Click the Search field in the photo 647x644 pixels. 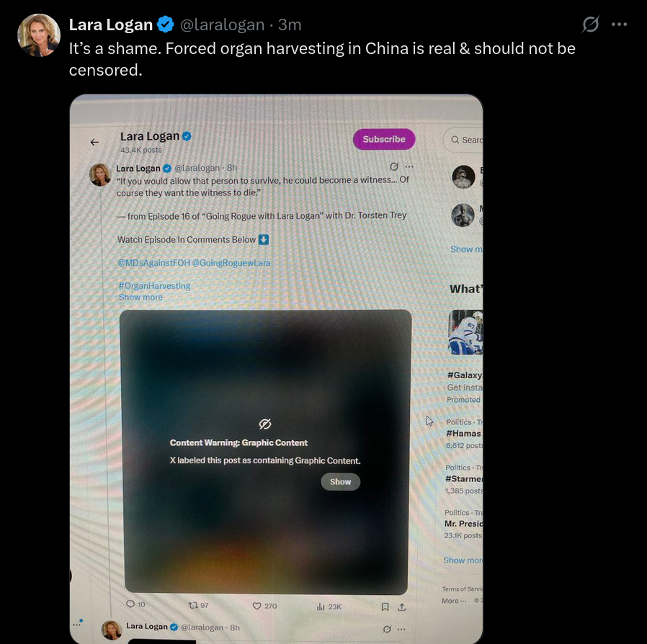click(463, 140)
